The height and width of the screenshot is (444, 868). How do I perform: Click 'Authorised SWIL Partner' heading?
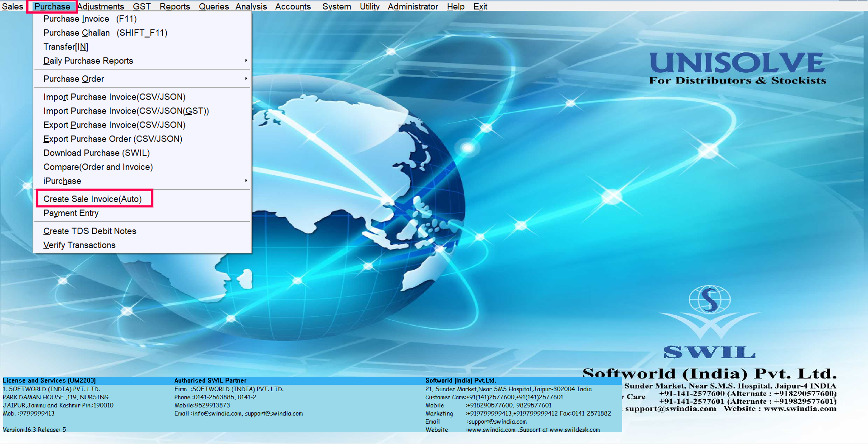tap(210, 381)
